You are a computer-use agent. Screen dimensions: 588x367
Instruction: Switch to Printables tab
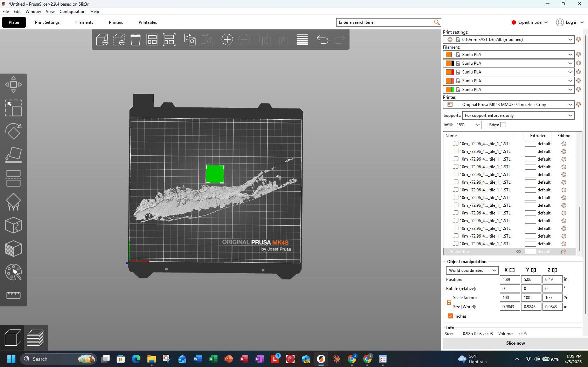[x=148, y=22]
